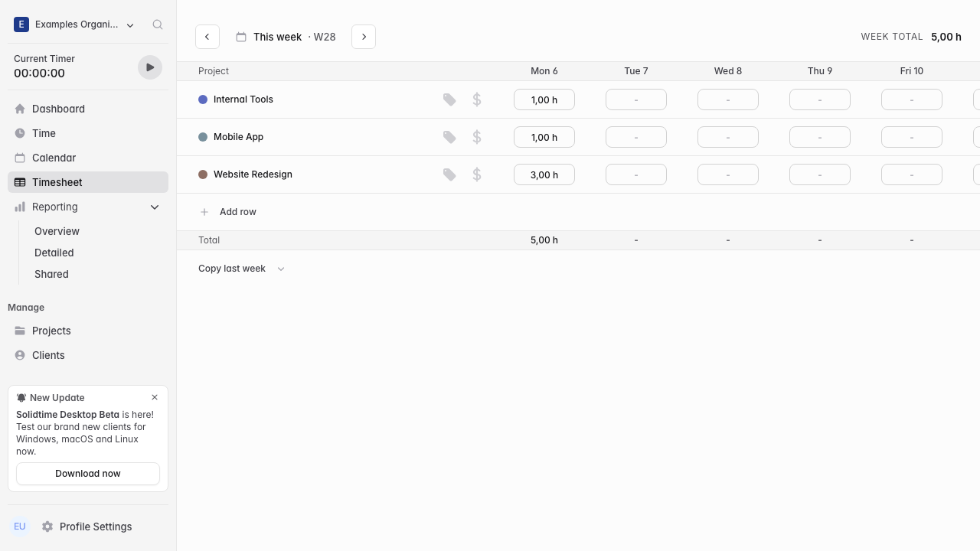Click Mobile App Wednesday hours field
Image resolution: width=980 pixels, height=551 pixels.
coord(728,137)
